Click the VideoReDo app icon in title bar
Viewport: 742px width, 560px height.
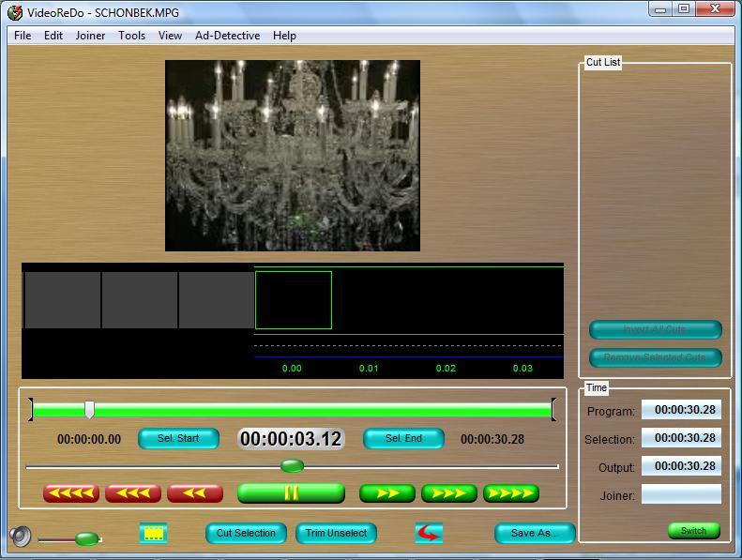coord(15,12)
